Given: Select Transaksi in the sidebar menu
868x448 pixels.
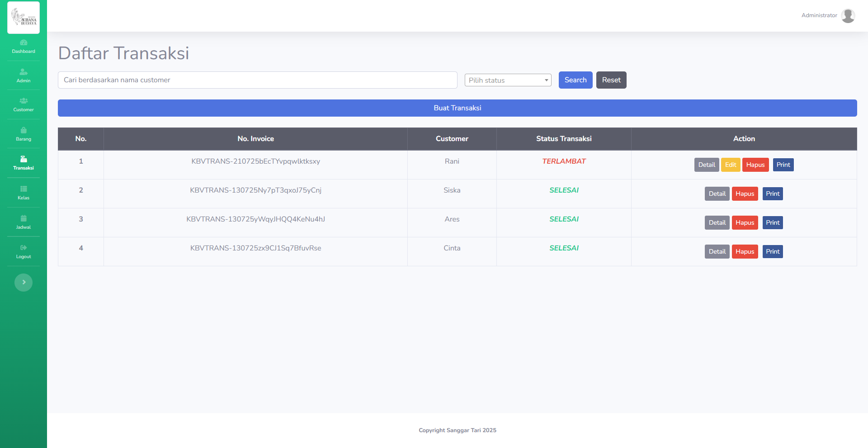Looking at the screenshot, I should [x=24, y=163].
